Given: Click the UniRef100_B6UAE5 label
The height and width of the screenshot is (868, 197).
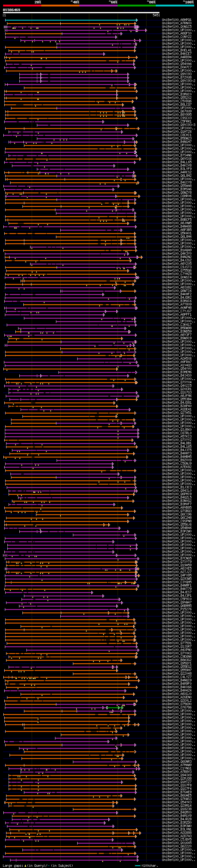Looking at the screenshot, I should click(x=177, y=795).
